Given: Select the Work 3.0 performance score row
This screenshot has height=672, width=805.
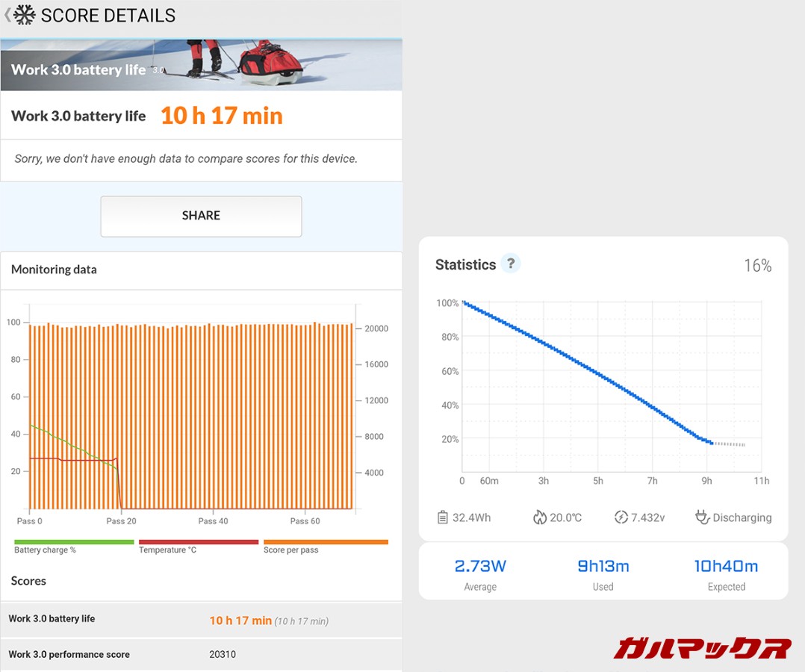Looking at the screenshot, I should (201, 654).
